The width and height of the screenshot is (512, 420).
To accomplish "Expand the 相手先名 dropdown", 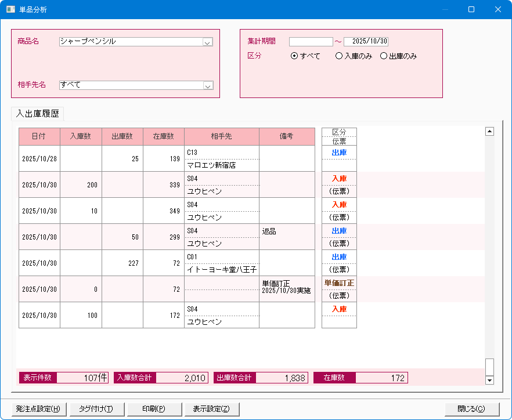I will click(207, 85).
